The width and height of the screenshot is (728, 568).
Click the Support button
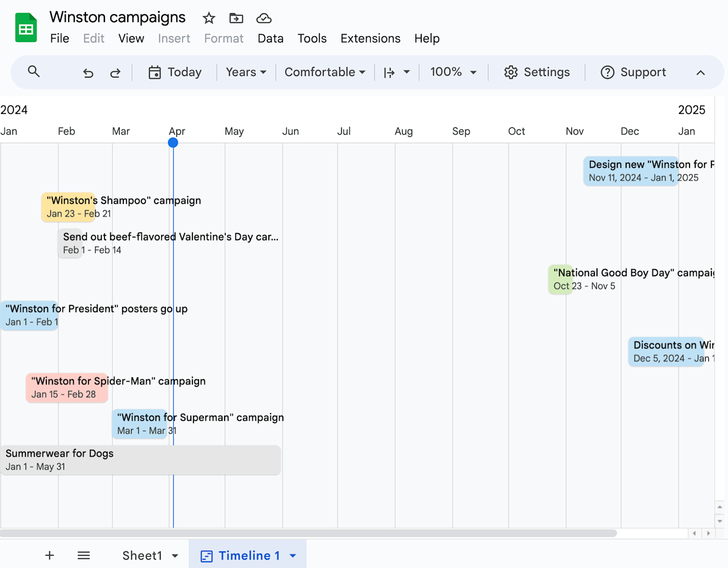pos(633,72)
